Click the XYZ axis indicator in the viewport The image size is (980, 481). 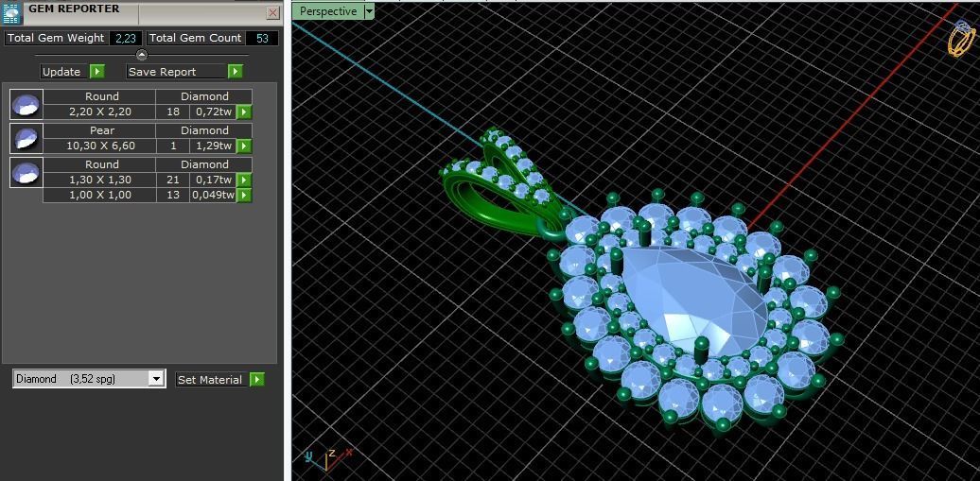tap(328, 459)
